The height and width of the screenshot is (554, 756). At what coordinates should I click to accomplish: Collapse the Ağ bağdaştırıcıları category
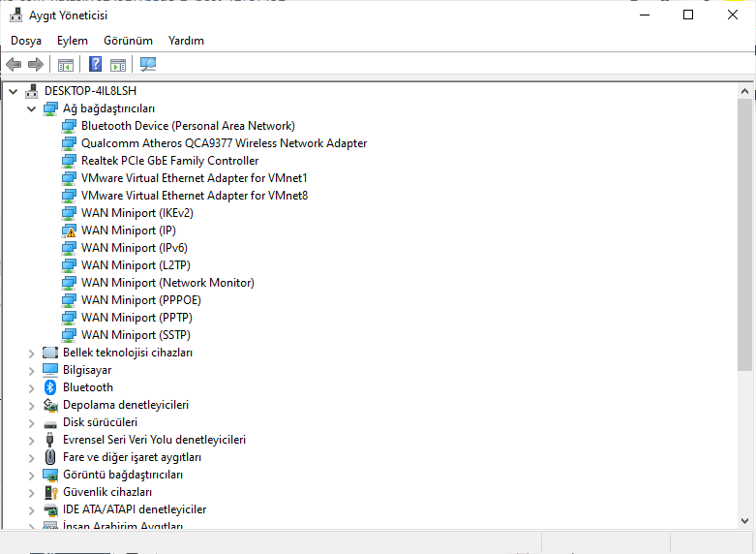pyautogui.click(x=31, y=109)
